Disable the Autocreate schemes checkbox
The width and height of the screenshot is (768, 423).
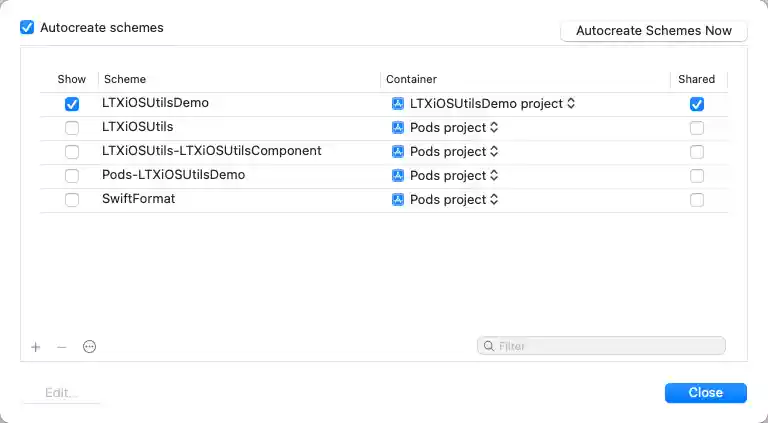point(27,28)
